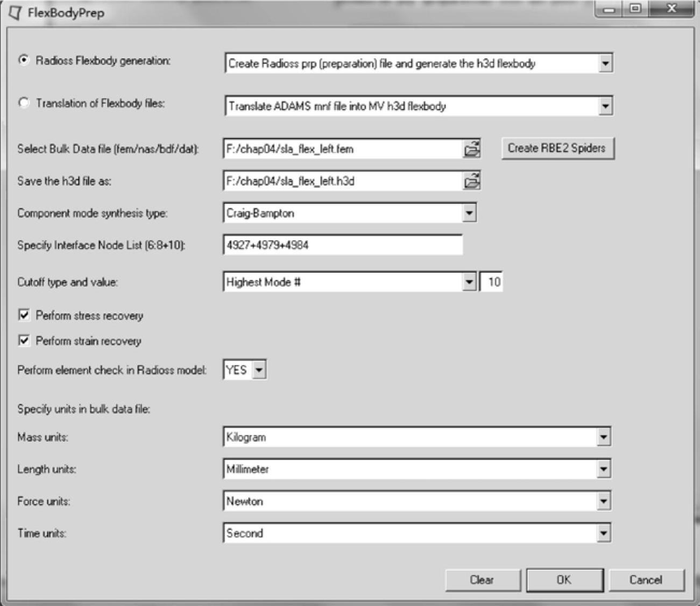This screenshot has width=700, height=606.
Task: Click Create RBE2 Spiders button
Action: [x=557, y=148]
